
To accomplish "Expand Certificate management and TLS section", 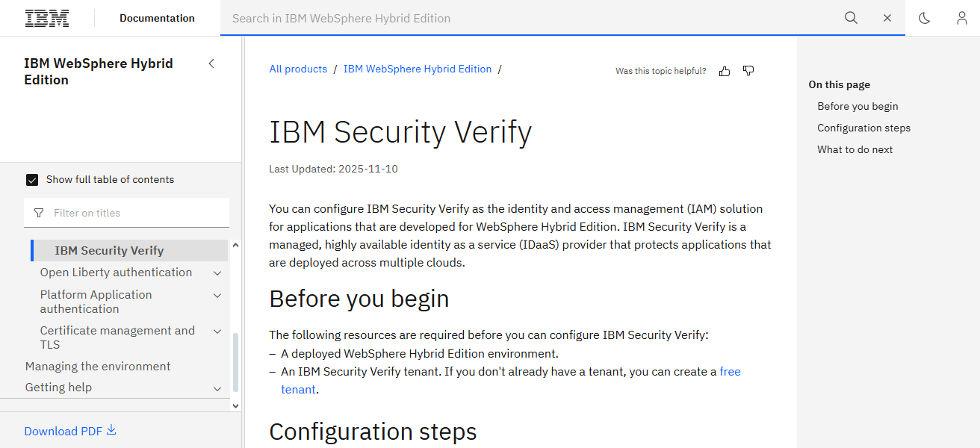I will coord(217,331).
